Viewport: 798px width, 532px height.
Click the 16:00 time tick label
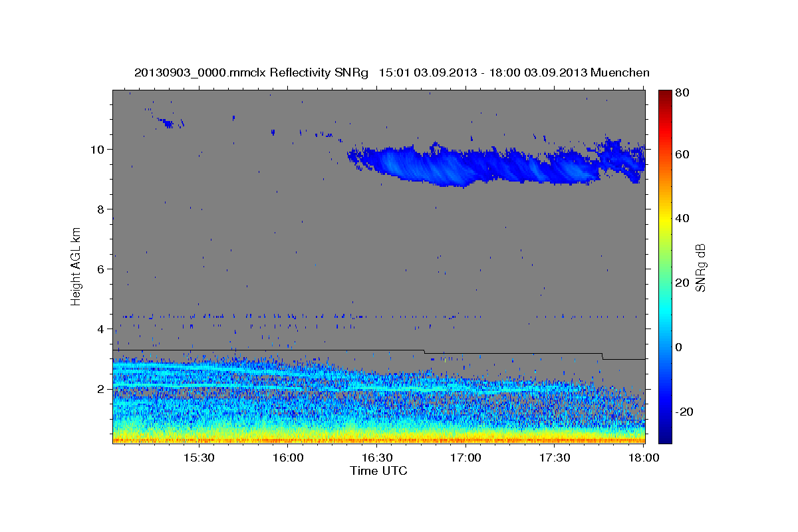coord(287,458)
